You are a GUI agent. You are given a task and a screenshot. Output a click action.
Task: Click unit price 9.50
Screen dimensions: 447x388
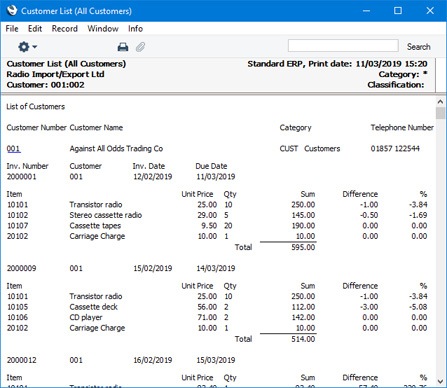tap(209, 226)
